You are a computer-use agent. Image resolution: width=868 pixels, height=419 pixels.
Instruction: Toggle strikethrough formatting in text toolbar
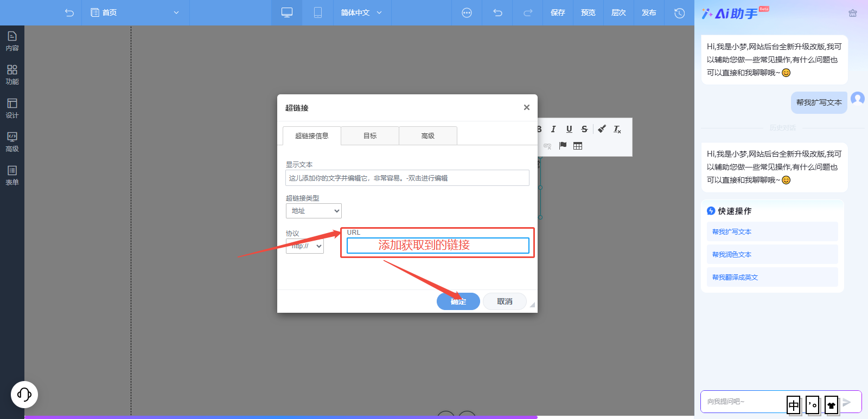click(x=584, y=129)
